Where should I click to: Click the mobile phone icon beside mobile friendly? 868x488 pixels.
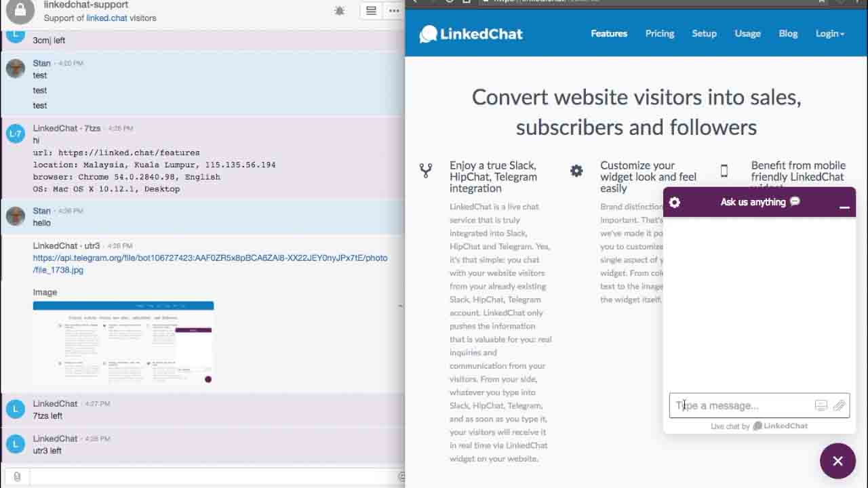(x=724, y=171)
